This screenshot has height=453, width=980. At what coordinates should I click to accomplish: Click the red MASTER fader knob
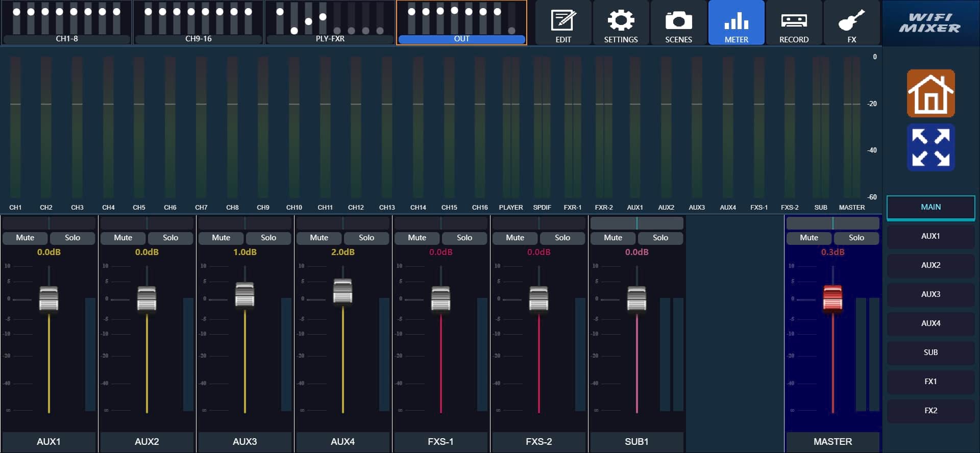point(833,298)
